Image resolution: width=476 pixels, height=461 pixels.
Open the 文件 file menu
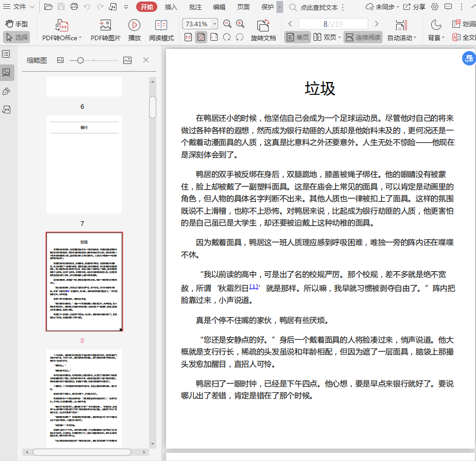point(19,7)
